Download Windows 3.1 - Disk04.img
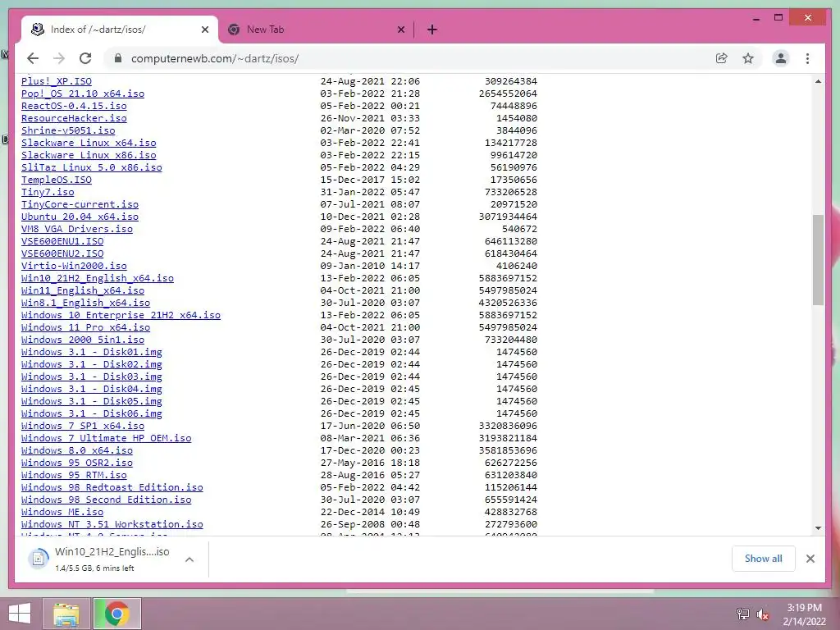 click(x=92, y=390)
